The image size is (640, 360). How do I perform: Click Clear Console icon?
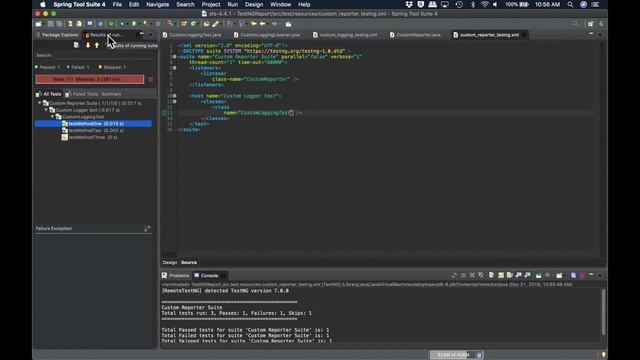(x=491, y=276)
